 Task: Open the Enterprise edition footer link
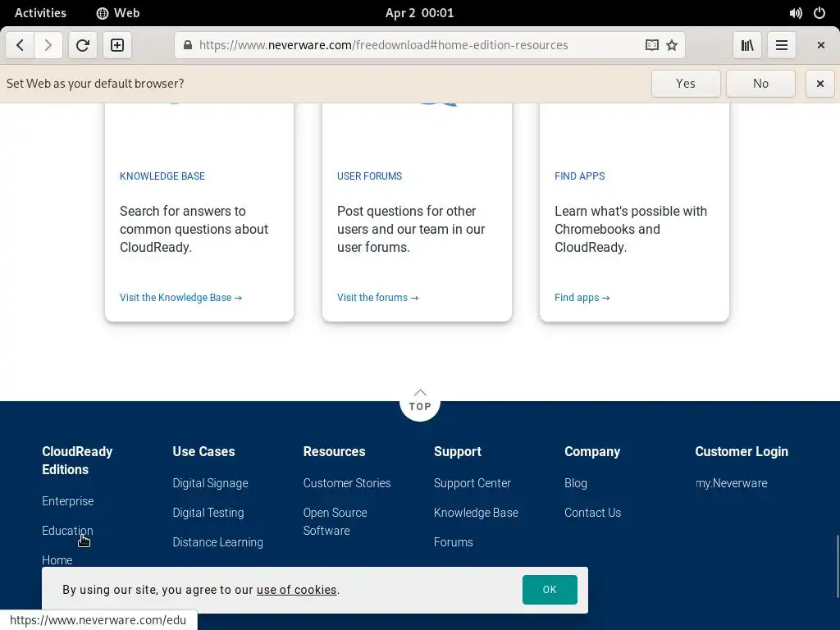[x=68, y=501]
